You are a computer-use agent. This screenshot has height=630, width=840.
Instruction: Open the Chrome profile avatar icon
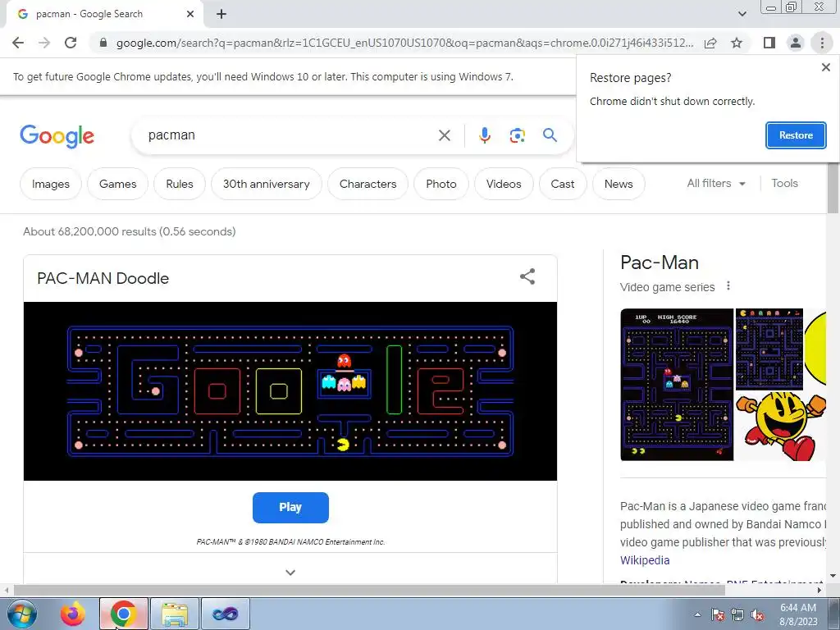(x=796, y=43)
